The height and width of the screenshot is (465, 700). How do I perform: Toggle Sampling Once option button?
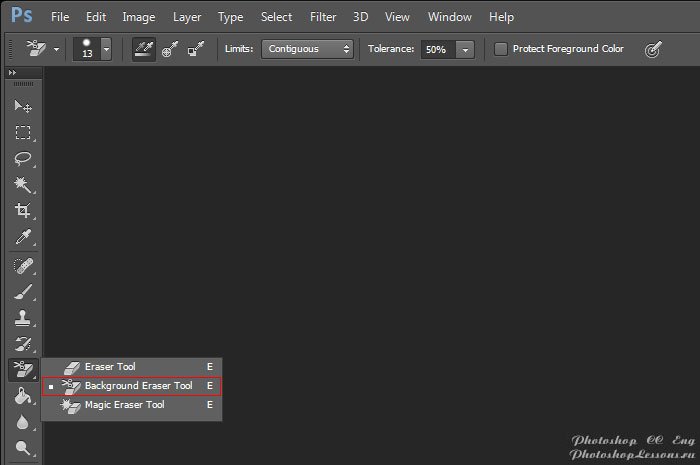170,49
